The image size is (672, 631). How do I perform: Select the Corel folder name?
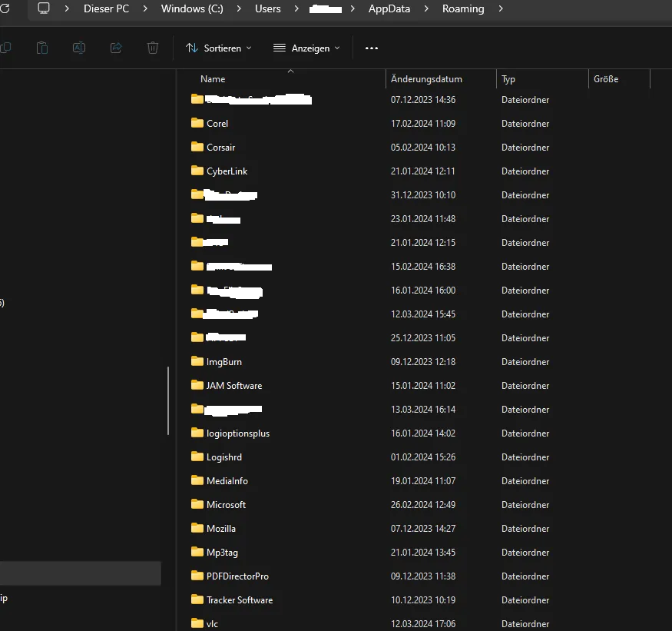point(217,124)
